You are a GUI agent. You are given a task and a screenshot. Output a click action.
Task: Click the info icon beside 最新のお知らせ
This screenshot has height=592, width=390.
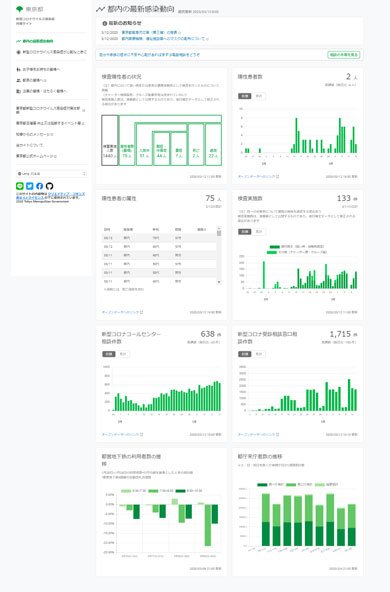coord(105,23)
